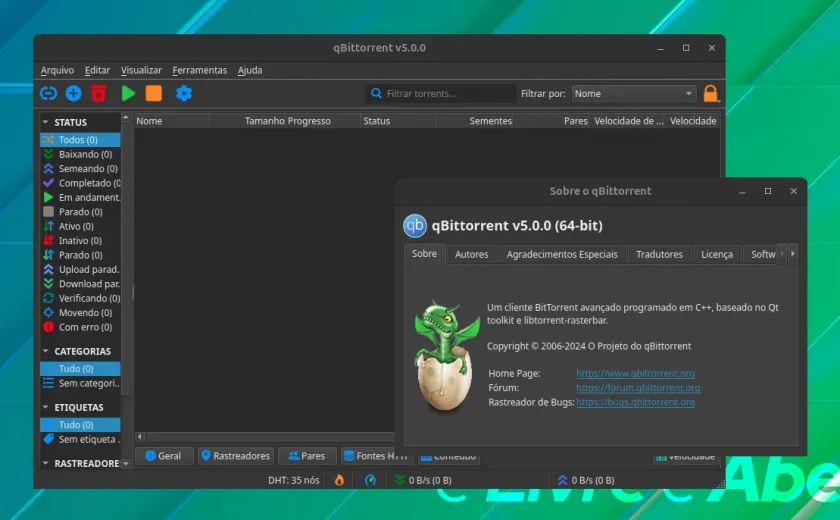840x520 pixels.
Task: Select Com erro (0) status filter
Action: coord(80,327)
